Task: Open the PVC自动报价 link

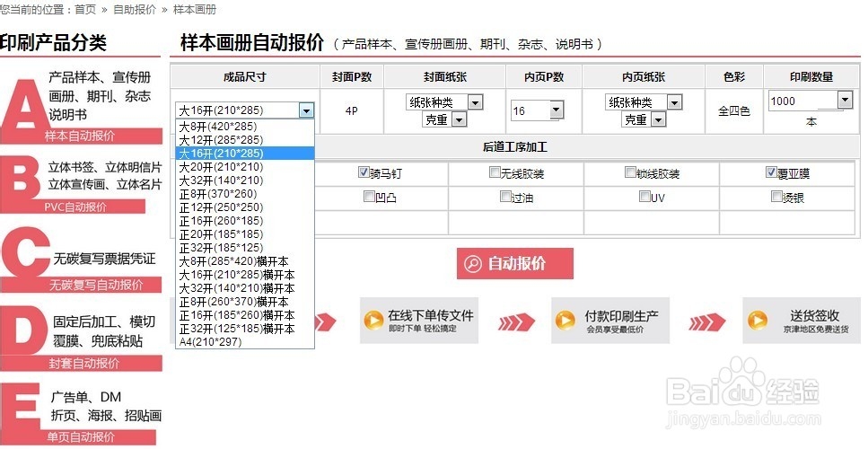Action: tap(75, 207)
